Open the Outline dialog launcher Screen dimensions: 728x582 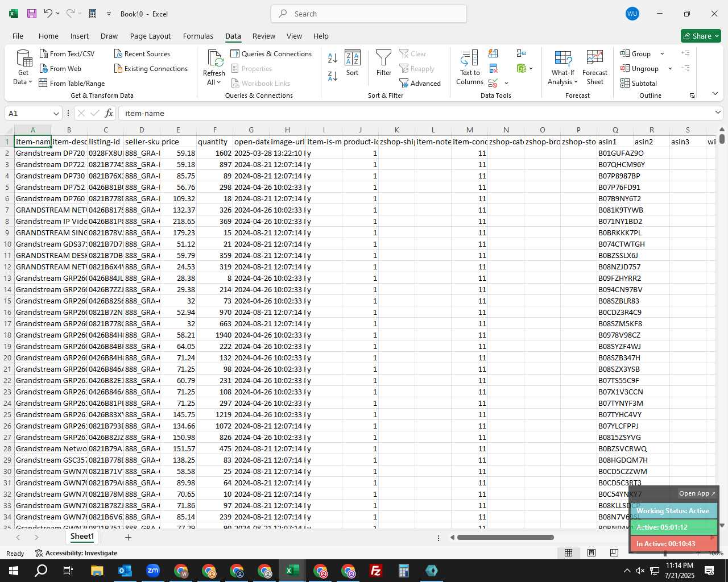coord(692,95)
